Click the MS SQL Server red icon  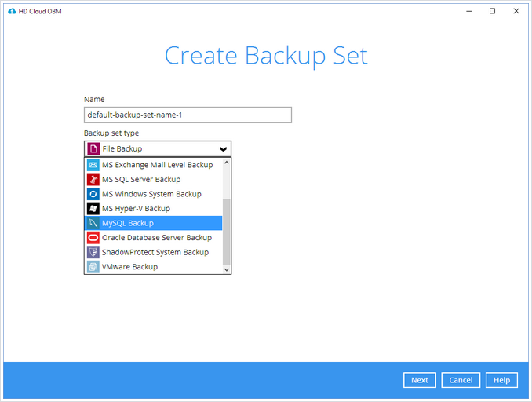93,179
